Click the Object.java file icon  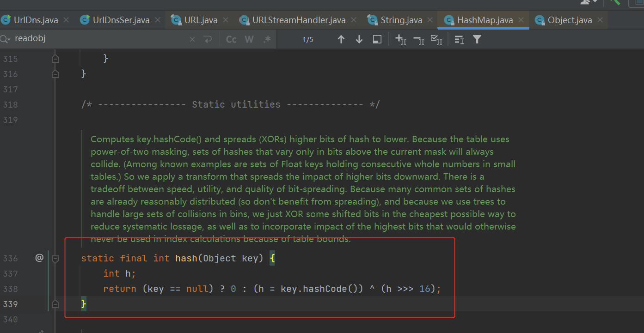(x=540, y=20)
